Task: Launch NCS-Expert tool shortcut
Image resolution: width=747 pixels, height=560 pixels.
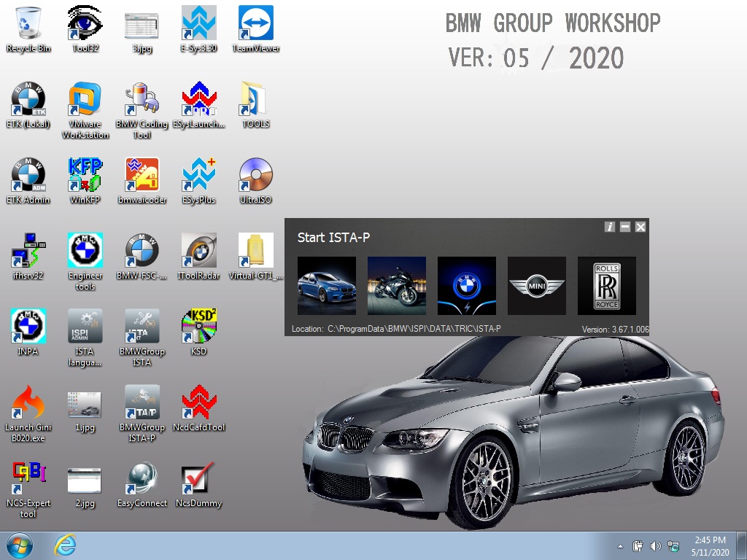Action: point(28,489)
